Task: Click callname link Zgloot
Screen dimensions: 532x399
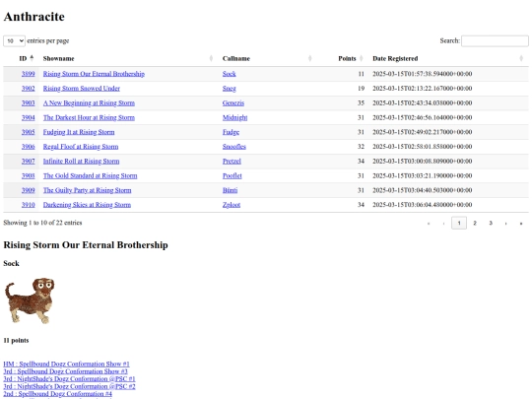Action: (x=232, y=205)
